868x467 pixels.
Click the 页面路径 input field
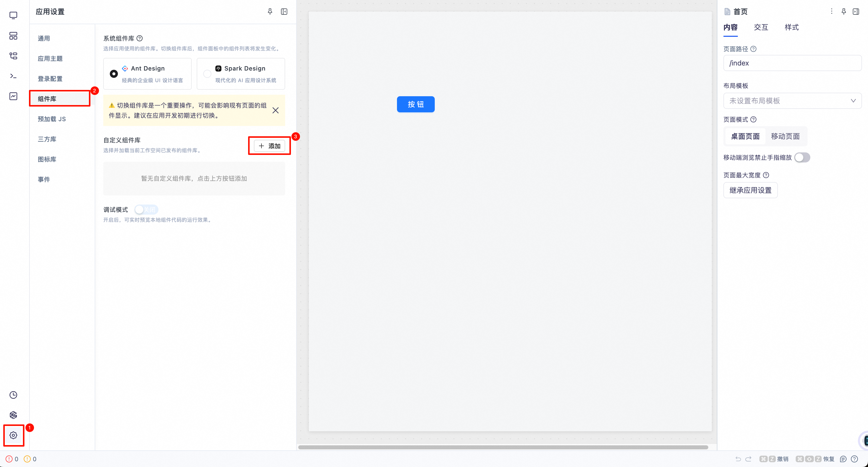coord(792,63)
